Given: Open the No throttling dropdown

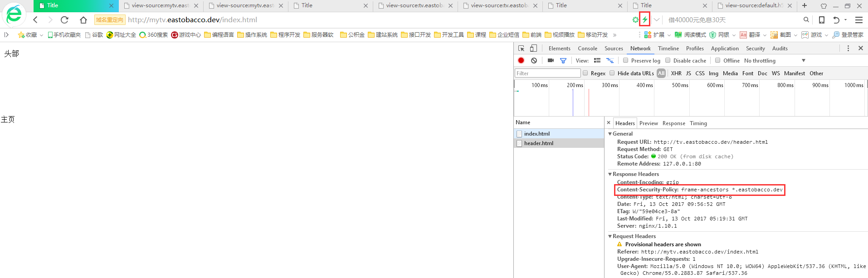Looking at the screenshot, I should tap(775, 60).
